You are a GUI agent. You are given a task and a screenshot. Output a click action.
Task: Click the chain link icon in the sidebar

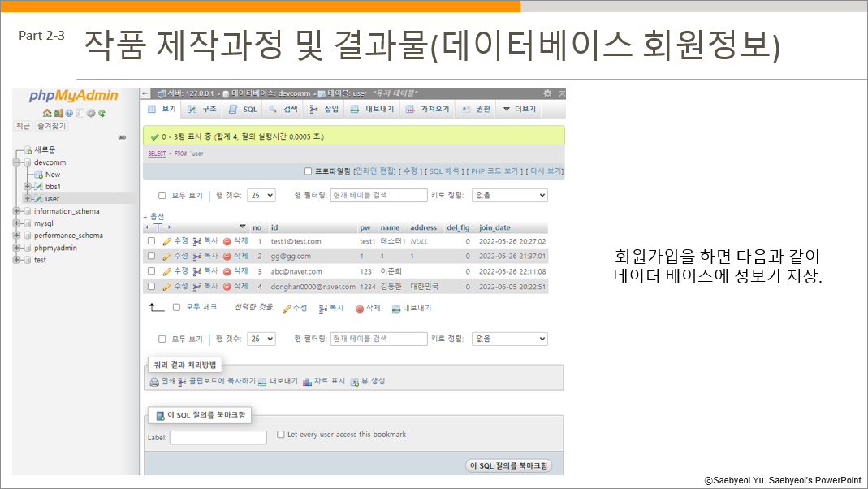tap(122, 137)
